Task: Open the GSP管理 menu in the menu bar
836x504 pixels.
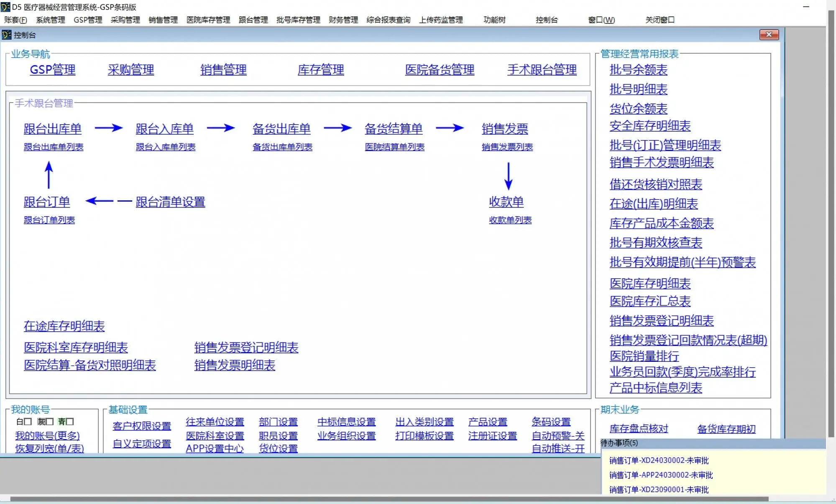Action: [x=88, y=20]
